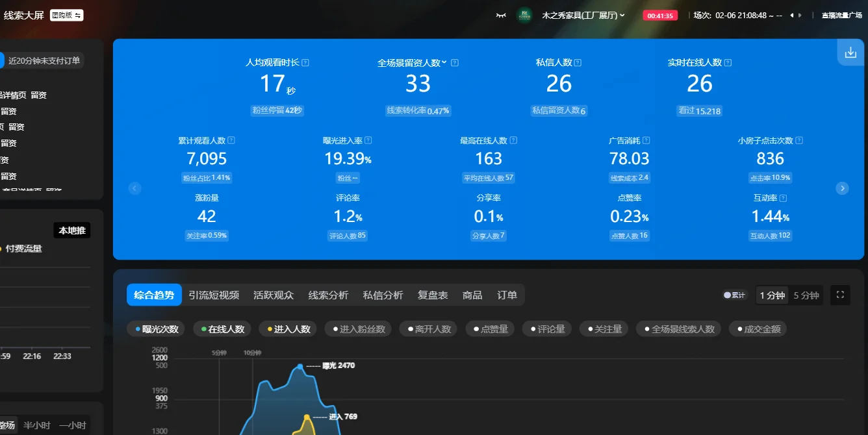Click 线索成本 2.4 sub-metric
Viewport: 868px width, 435px height.
point(630,178)
